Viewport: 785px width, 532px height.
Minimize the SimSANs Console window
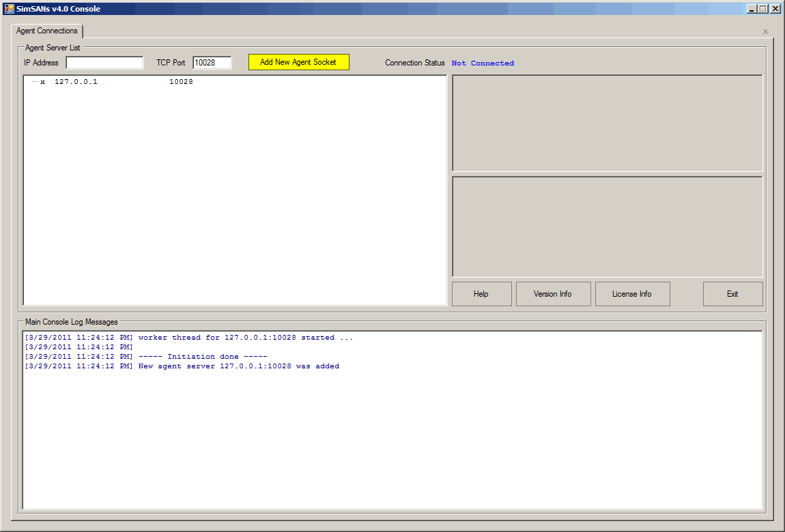(x=751, y=9)
